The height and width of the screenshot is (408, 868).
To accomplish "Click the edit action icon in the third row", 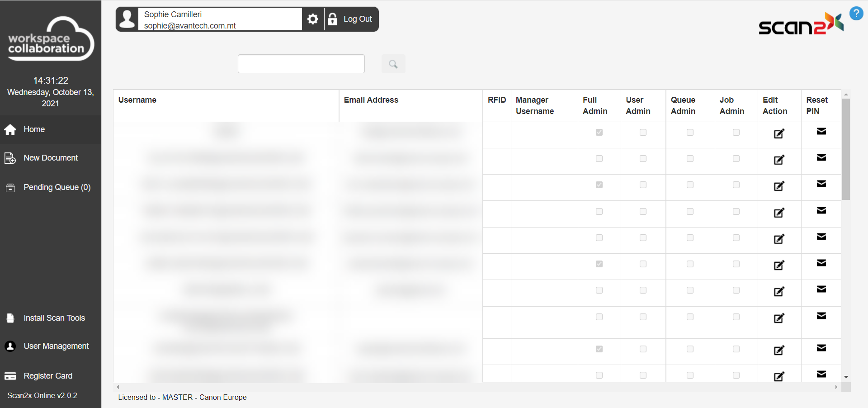I will click(779, 186).
